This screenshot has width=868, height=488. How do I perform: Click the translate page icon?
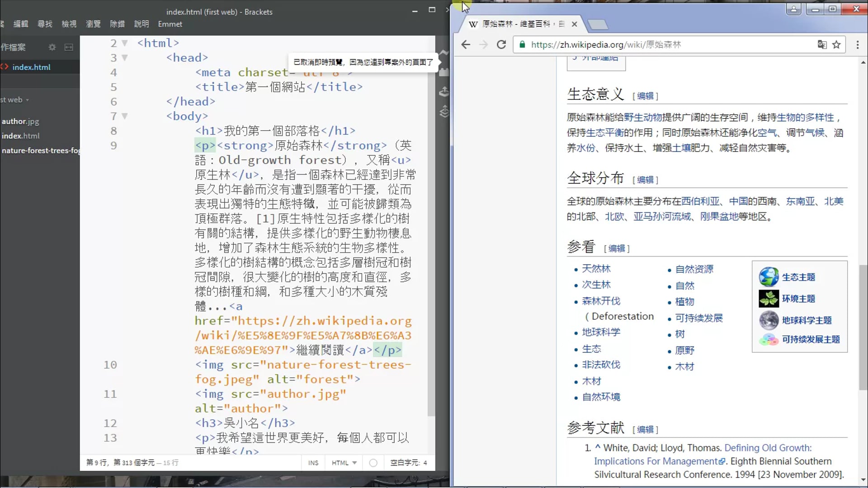(x=821, y=44)
